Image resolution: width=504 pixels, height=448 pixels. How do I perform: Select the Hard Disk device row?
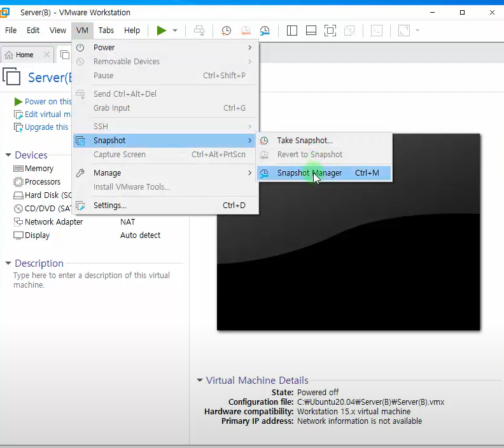(x=42, y=195)
